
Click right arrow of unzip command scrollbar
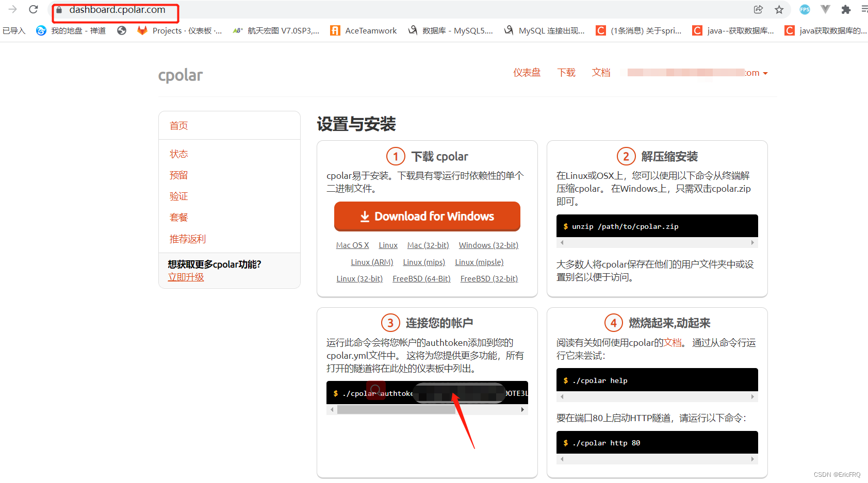[x=752, y=243]
